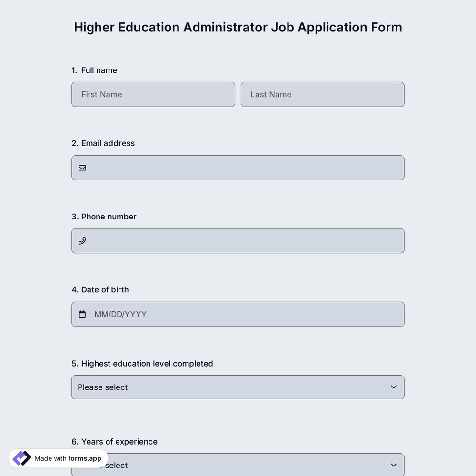The image size is (476, 476).
Task: Click the First Name input field
Action: coord(153,94)
